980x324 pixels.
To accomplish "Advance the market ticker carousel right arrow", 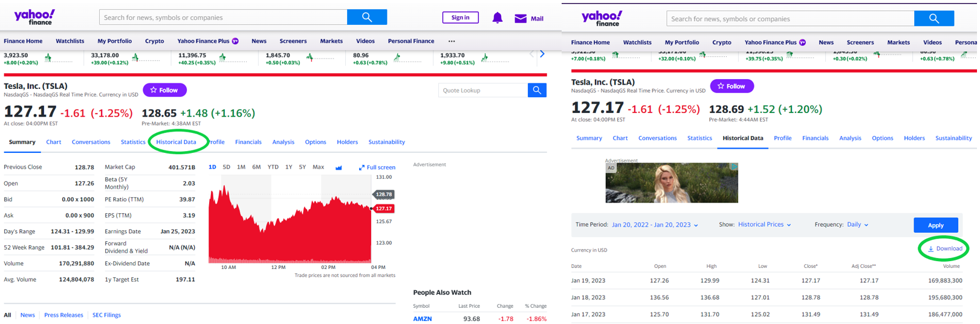I will click(x=542, y=54).
